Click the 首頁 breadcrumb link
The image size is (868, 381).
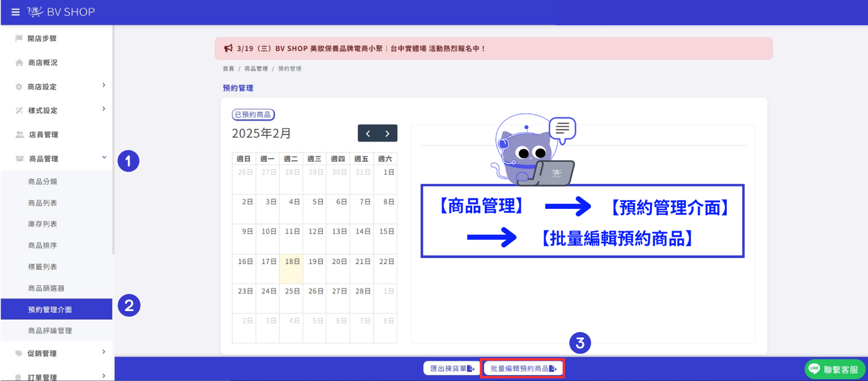(x=228, y=69)
